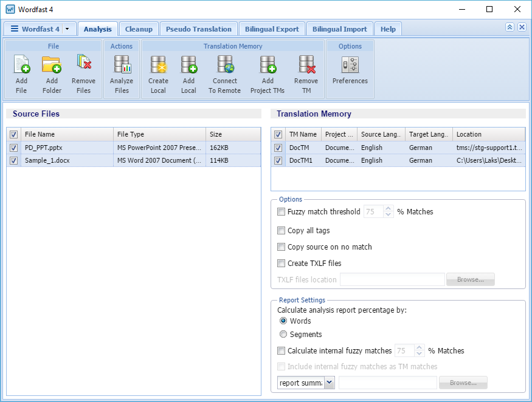The width and height of the screenshot is (532, 402).
Task: Enable Calculate internal fuzzy matches
Action: click(x=281, y=350)
